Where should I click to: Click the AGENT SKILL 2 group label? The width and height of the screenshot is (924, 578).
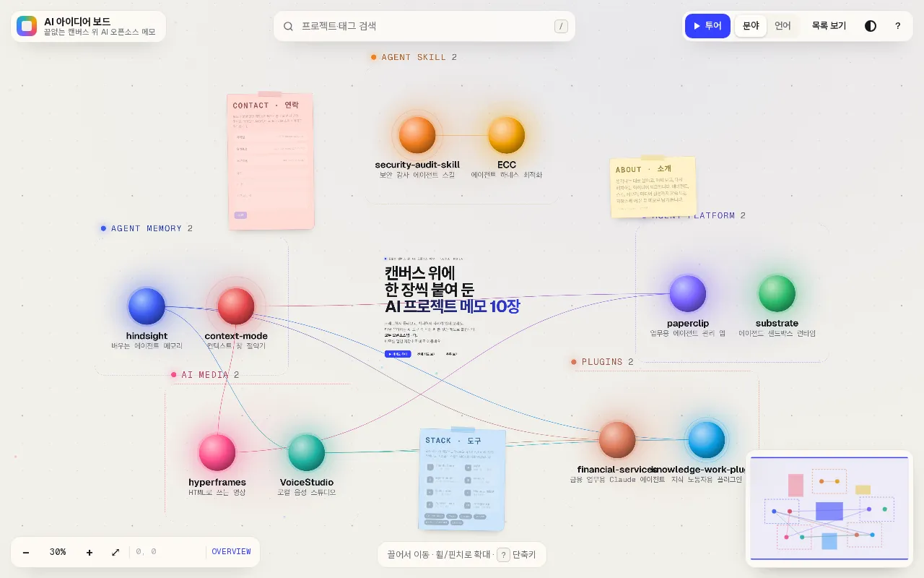point(414,57)
